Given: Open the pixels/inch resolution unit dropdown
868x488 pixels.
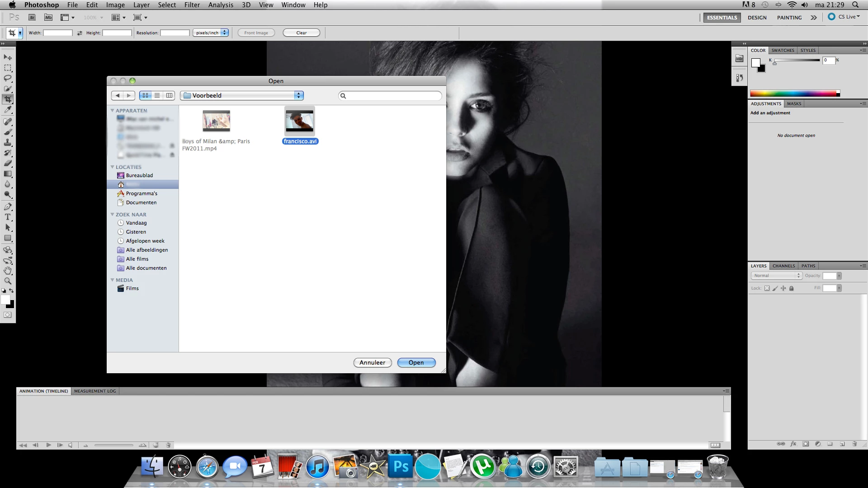Looking at the screenshot, I should click(211, 33).
